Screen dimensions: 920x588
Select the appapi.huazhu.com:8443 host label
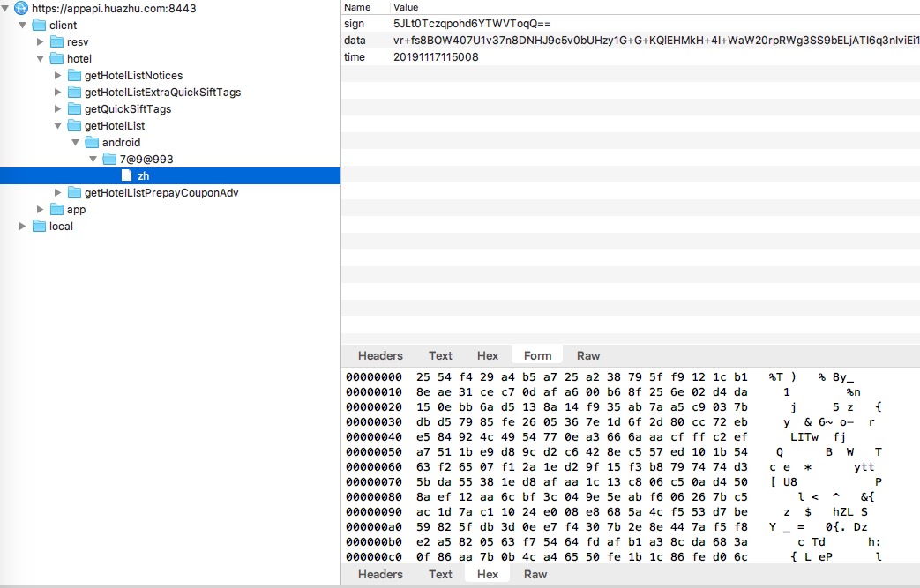pos(114,8)
